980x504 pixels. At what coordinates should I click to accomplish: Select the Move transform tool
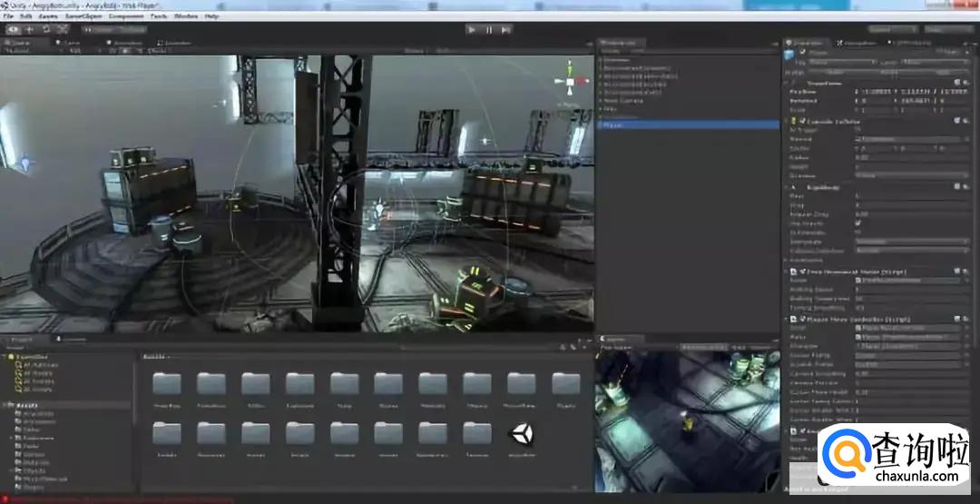click(30, 29)
